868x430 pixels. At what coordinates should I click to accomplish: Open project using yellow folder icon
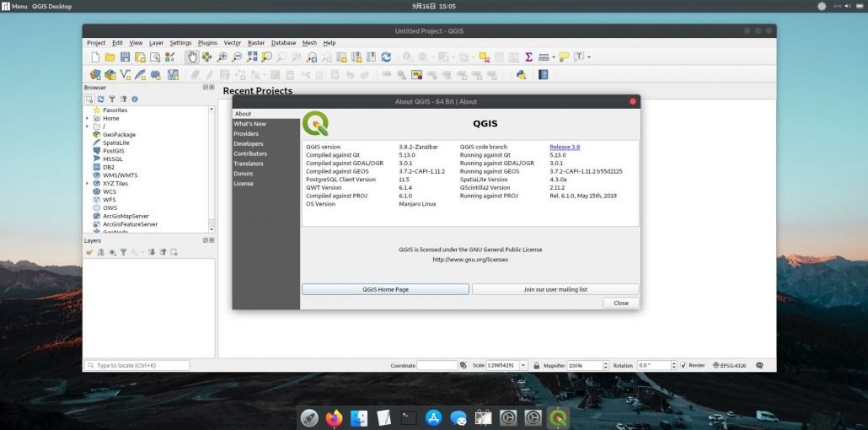tap(110, 57)
